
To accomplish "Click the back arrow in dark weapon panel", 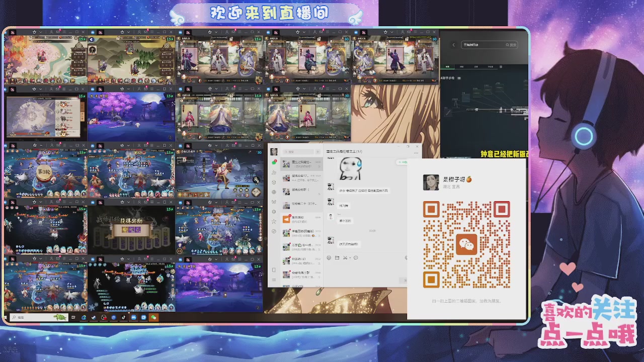I will [x=454, y=45].
